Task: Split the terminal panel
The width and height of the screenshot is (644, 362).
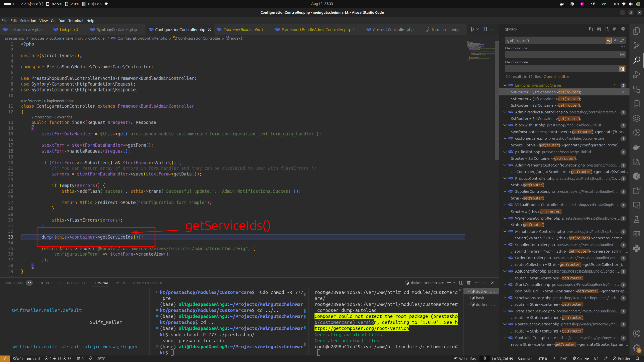Action: pyautogui.click(x=461, y=283)
